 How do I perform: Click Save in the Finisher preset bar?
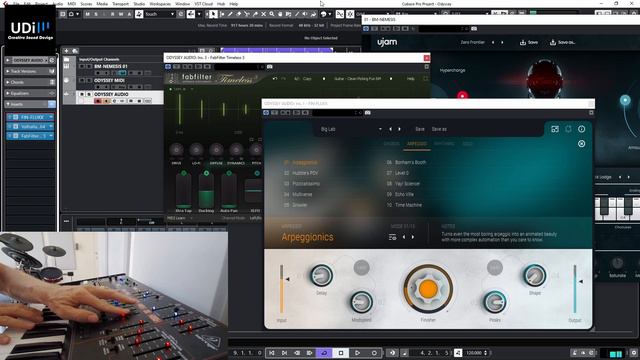[420, 129]
